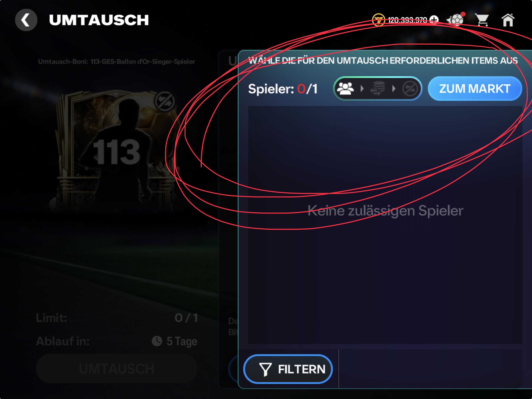Click the Spieler 0/1 counter
This screenshot has width=532, height=399.
pos(283,89)
